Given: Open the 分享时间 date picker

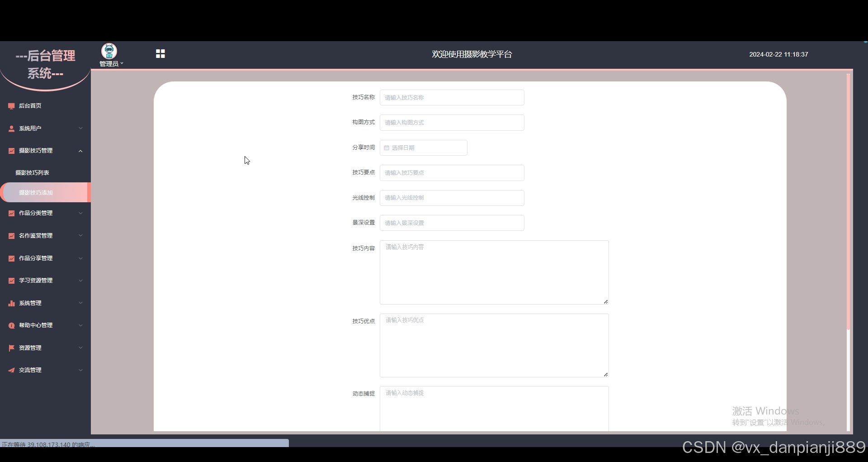Looking at the screenshot, I should coord(424,148).
